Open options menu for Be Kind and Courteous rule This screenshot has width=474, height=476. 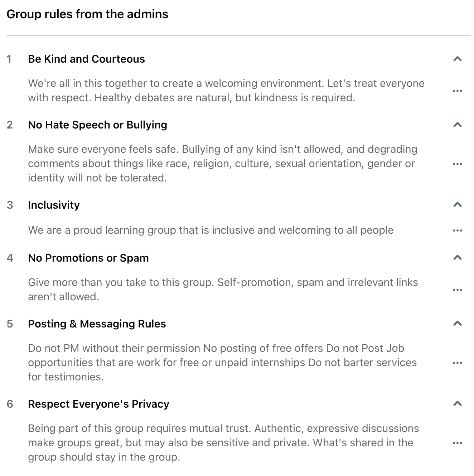[x=457, y=91]
